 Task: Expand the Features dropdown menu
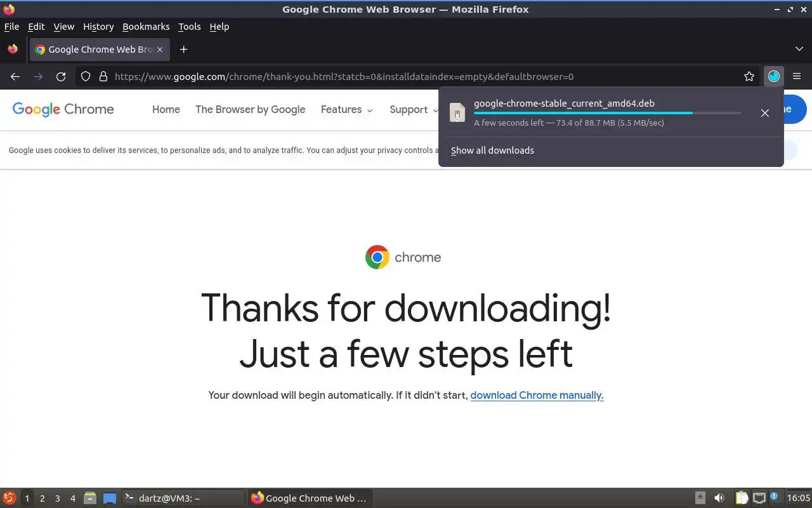click(347, 109)
